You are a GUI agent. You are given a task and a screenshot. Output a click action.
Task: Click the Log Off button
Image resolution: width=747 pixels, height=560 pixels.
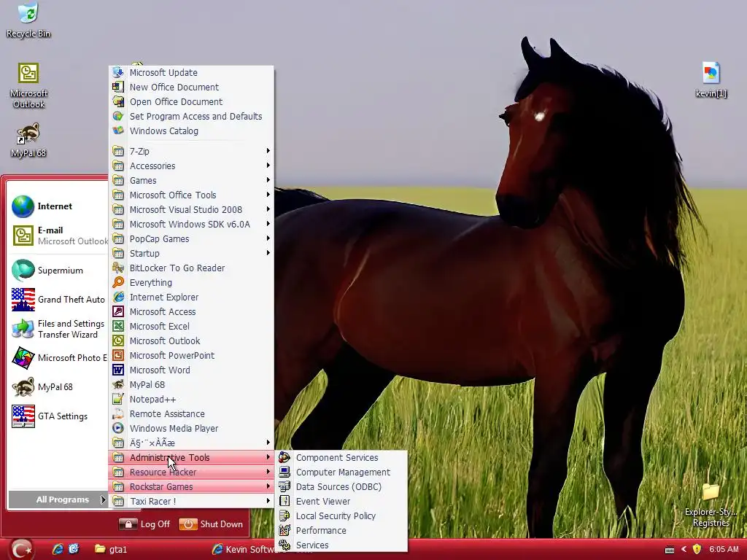tap(144, 524)
